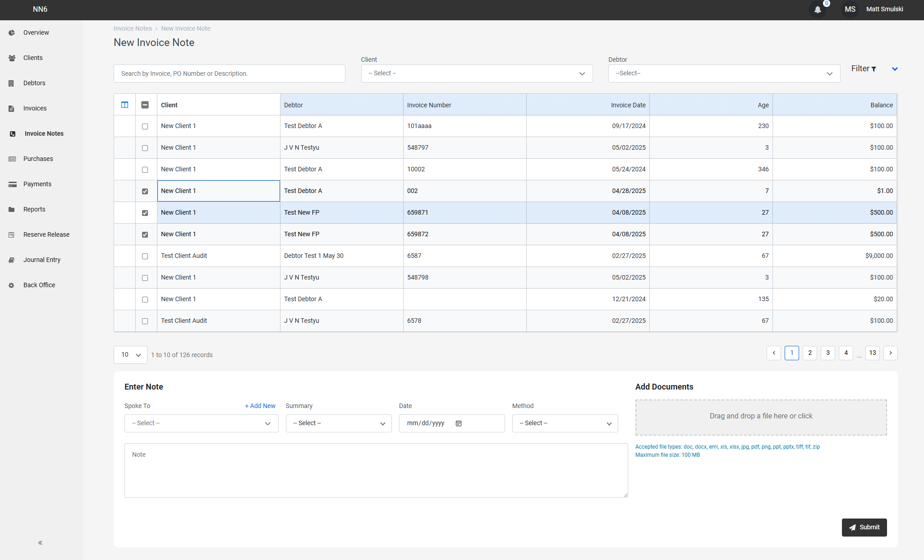Check invoice 548797 row checkbox

145,148
